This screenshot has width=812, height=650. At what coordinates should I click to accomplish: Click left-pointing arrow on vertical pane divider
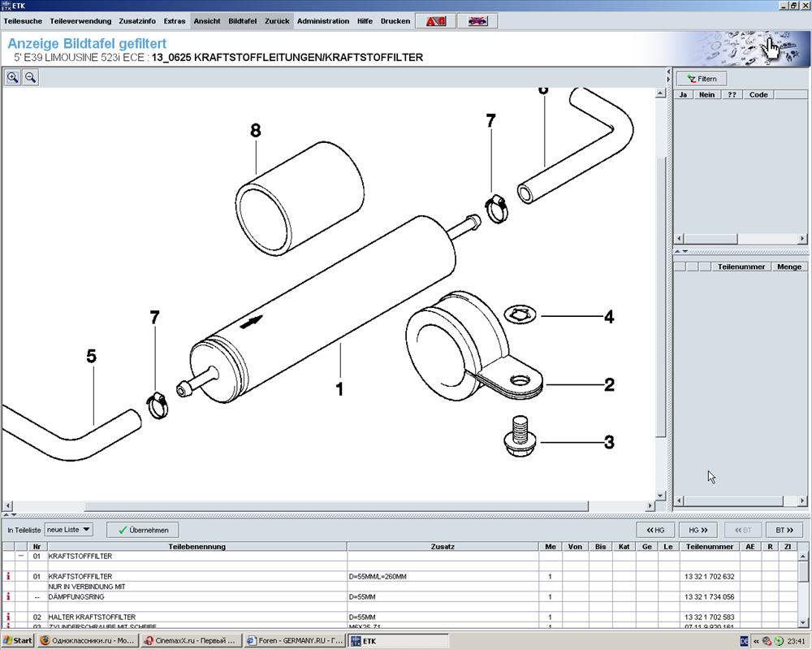668,72
